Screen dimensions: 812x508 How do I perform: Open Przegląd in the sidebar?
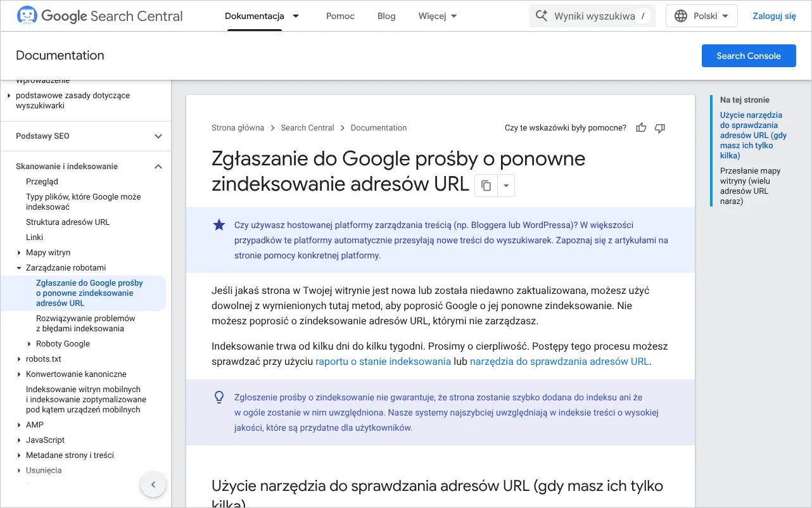click(x=42, y=182)
